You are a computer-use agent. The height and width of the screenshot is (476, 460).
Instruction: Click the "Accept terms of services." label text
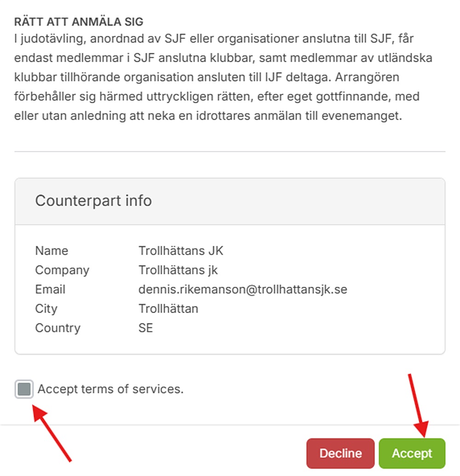(110, 389)
